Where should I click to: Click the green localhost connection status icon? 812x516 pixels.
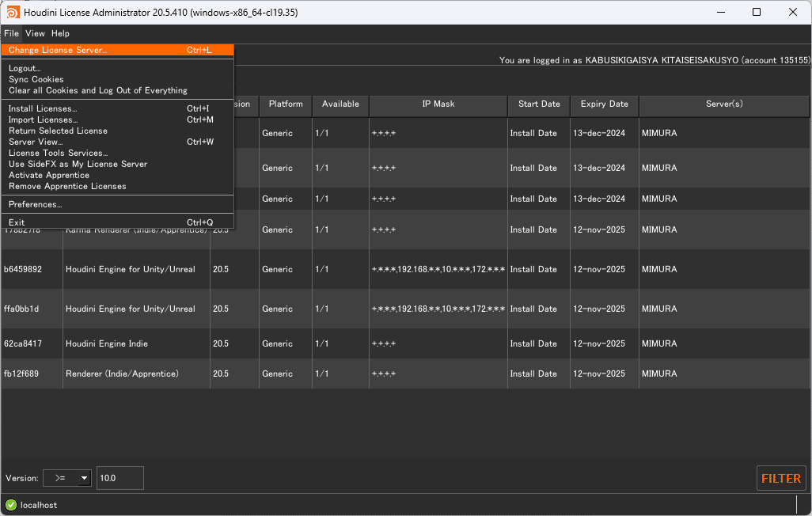point(9,505)
